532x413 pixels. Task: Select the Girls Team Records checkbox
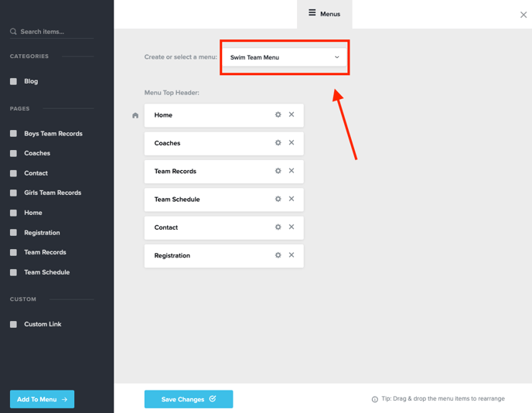[13, 193]
